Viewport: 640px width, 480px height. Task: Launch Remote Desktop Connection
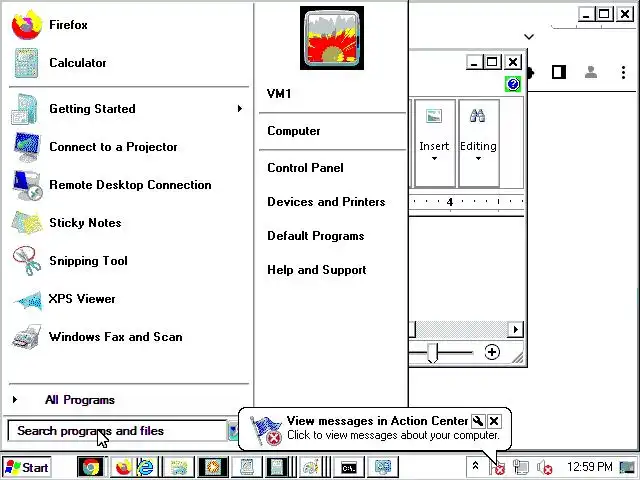point(129,185)
